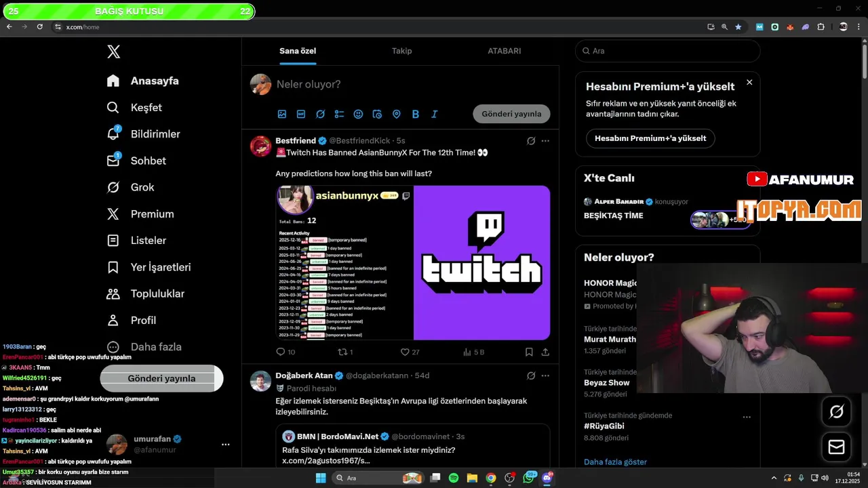
Task: Like the Bestfriend post
Action: click(410, 352)
